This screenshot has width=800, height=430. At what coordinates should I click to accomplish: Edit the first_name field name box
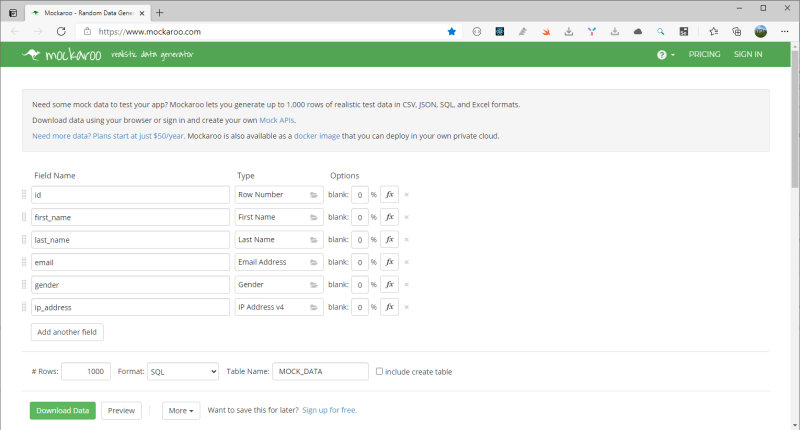130,217
